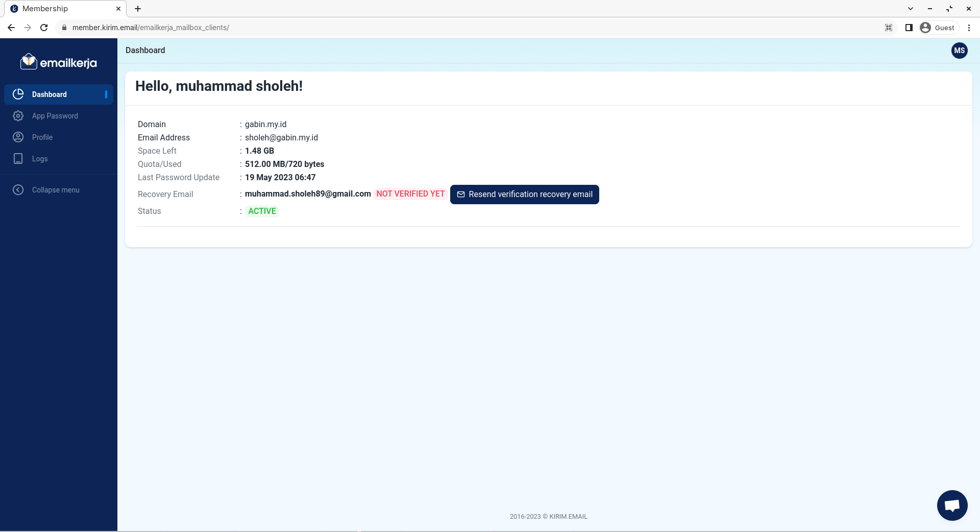
Task: Open a new browser tab
Action: click(137, 9)
